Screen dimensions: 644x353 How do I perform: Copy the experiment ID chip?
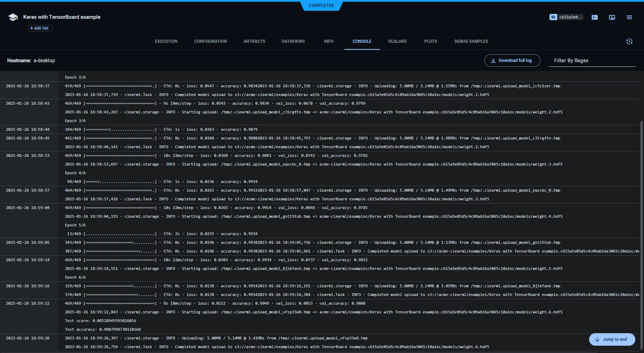point(566,17)
